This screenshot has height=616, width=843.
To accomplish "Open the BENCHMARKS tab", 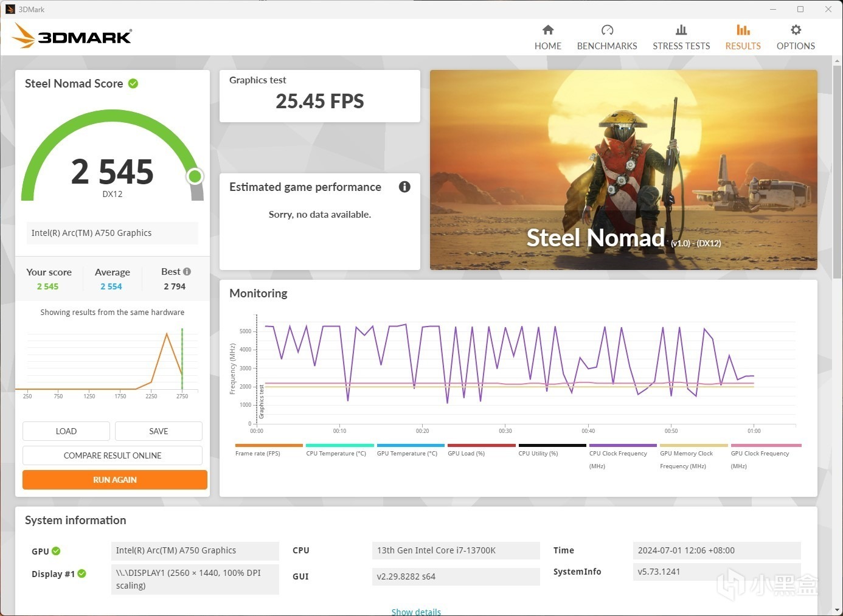I will tap(607, 38).
